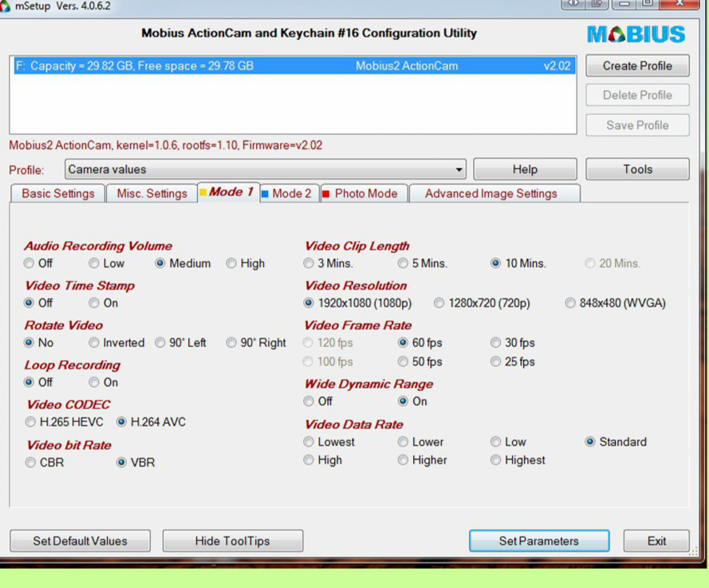This screenshot has width=709, height=588.
Task: Select 1280x720 (720p) video resolution
Action: coord(439,303)
